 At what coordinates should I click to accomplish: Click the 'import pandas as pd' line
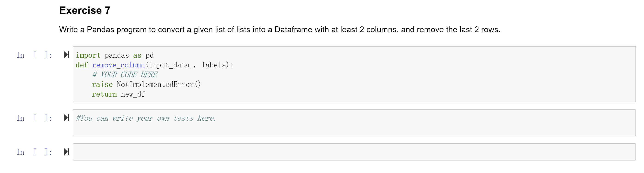click(115, 55)
